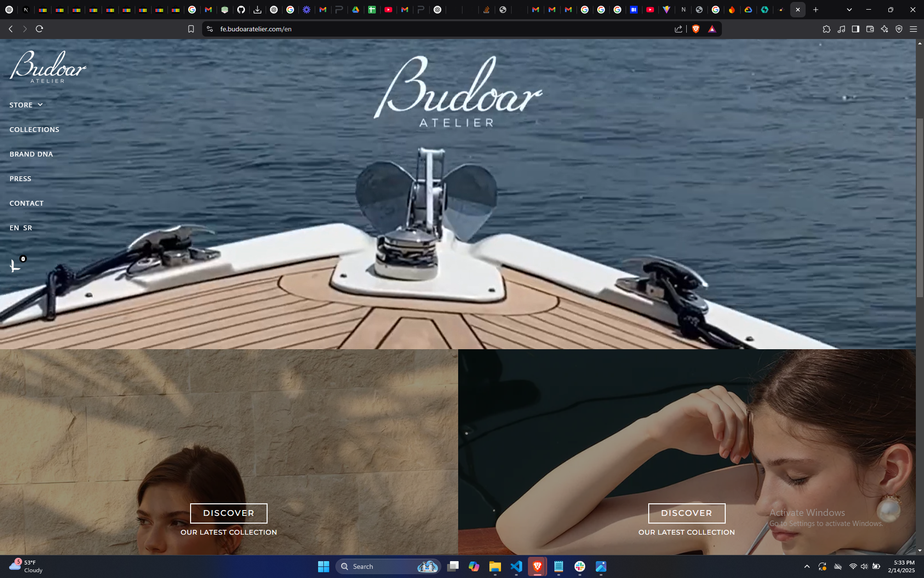Open Visual Studio Code from the taskbar
924x578 pixels.
[x=516, y=566]
